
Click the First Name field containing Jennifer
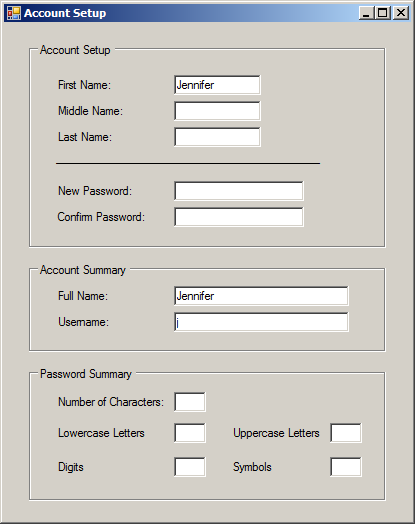click(x=217, y=85)
